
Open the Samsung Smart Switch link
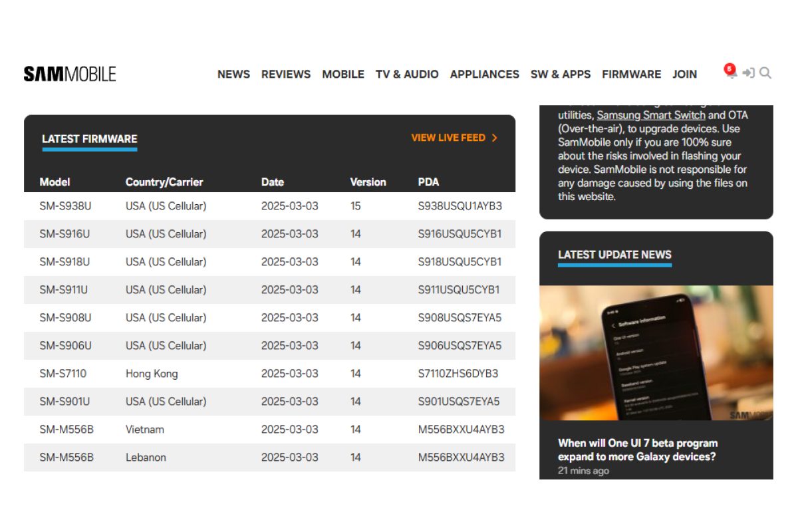click(x=650, y=115)
